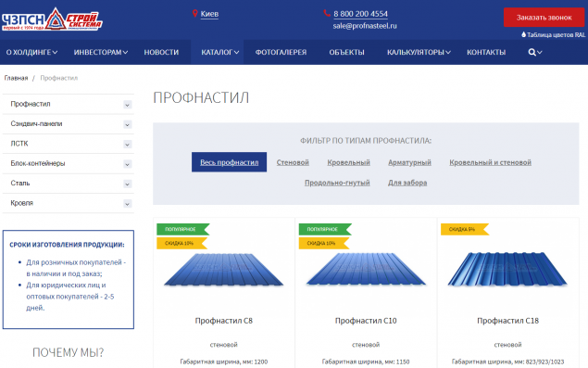Open the Профнастил С18 product image

click(507, 269)
